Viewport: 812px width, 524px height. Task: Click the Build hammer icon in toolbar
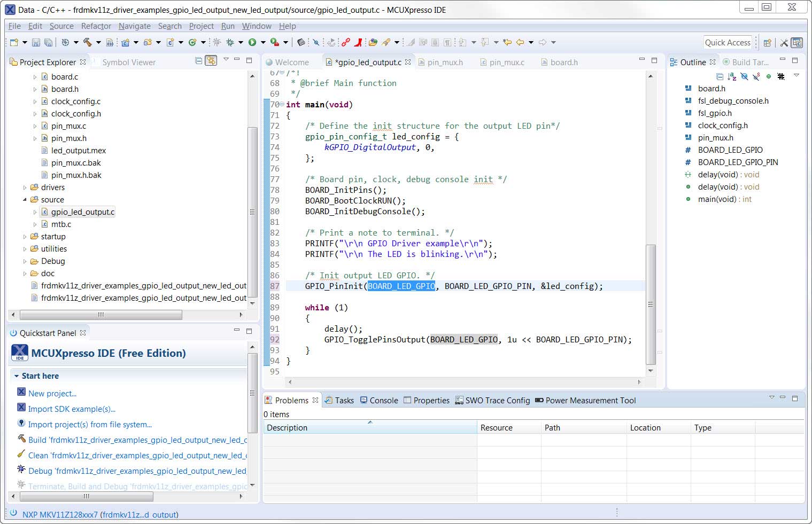click(87, 42)
